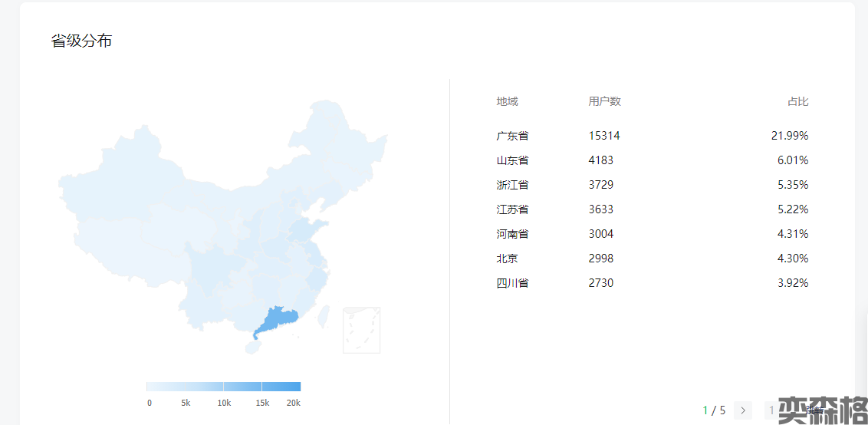This screenshot has height=425, width=868.
Task: Select the 山东省 table row
Action: pos(512,160)
